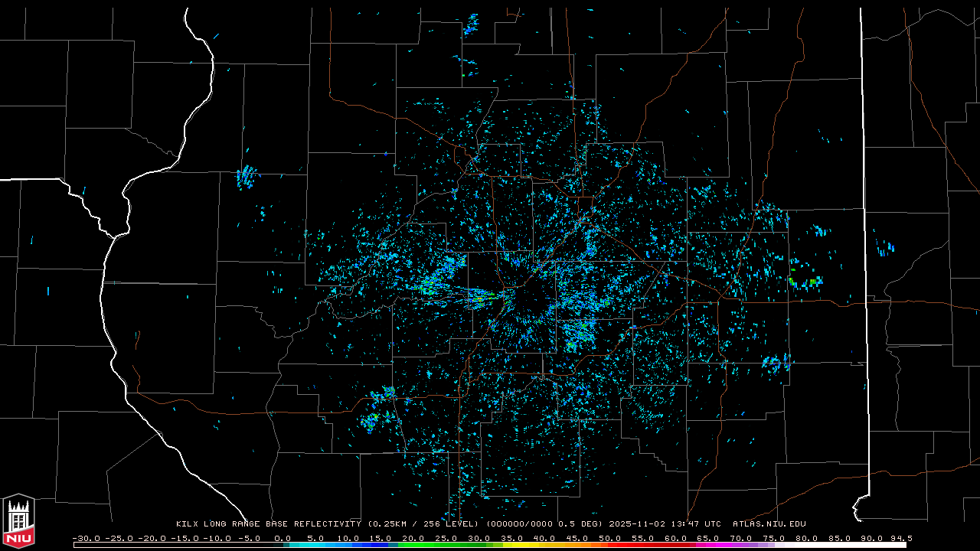Click the 20.0 reflectivity scale label

(413, 538)
